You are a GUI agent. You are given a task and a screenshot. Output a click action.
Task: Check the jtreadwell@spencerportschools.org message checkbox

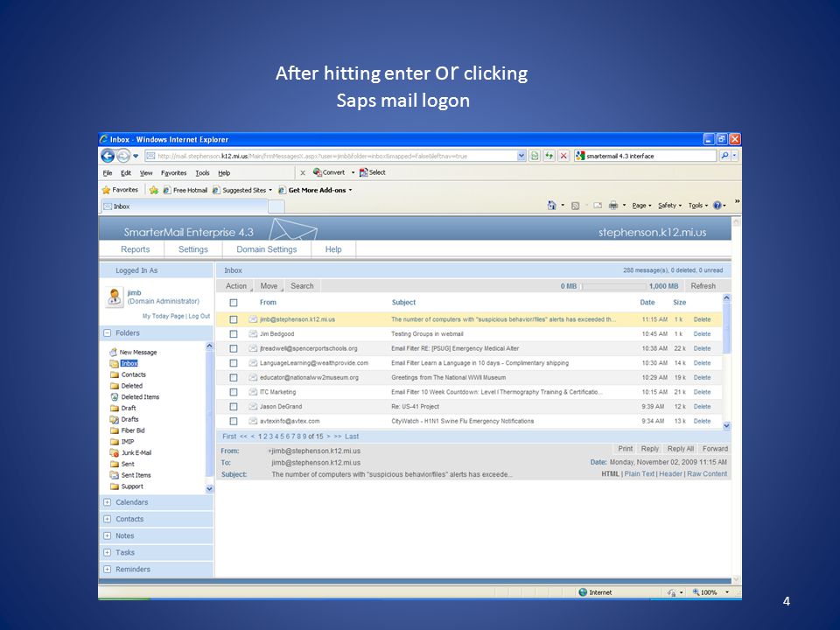coord(234,348)
